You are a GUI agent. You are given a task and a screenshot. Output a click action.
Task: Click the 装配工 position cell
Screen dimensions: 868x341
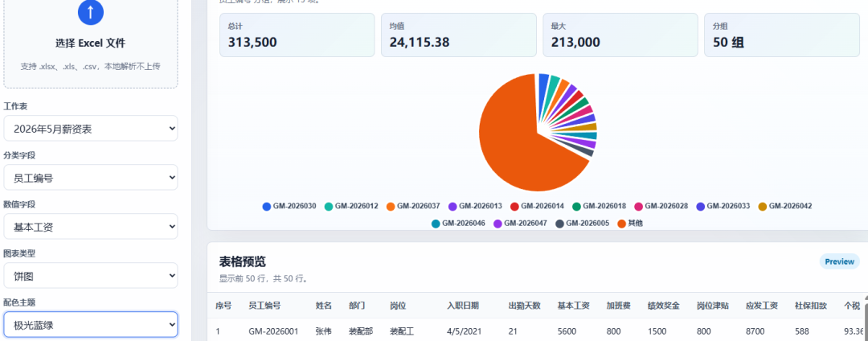[402, 331]
